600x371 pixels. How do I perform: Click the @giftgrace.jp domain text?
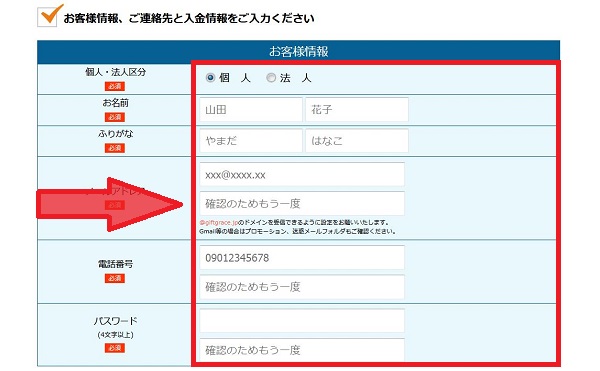[218, 222]
